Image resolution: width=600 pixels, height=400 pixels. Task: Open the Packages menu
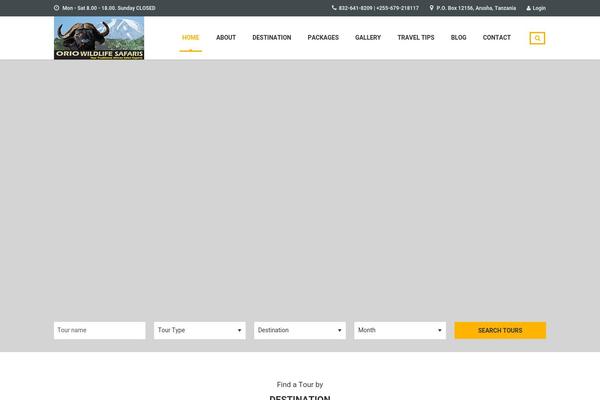323,38
